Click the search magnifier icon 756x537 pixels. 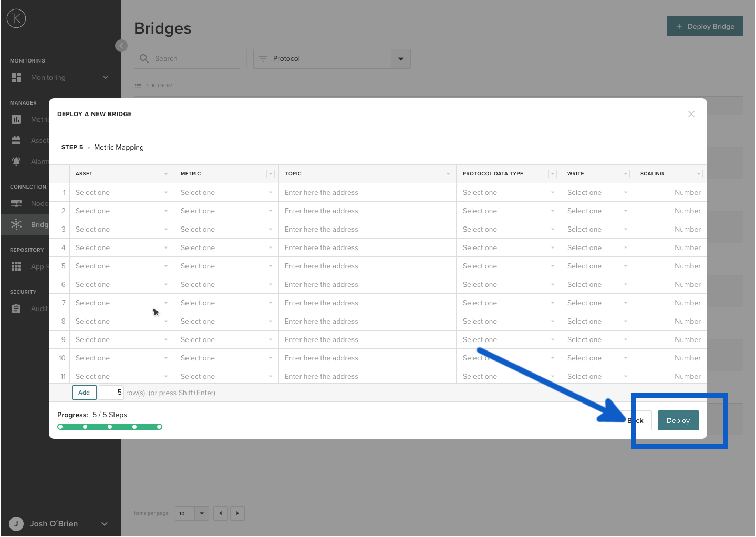click(144, 58)
